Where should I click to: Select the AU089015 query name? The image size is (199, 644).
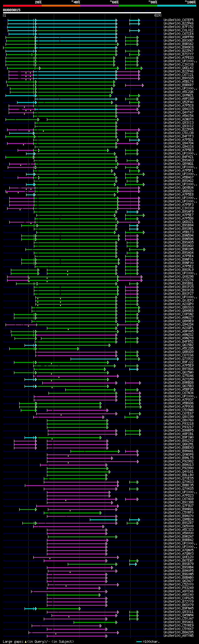(12, 10)
